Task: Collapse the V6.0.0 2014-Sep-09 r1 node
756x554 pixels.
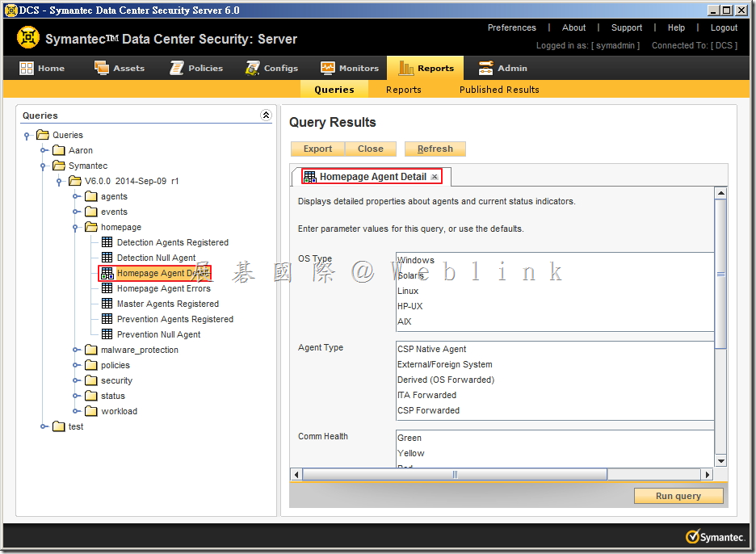Action: coord(59,181)
